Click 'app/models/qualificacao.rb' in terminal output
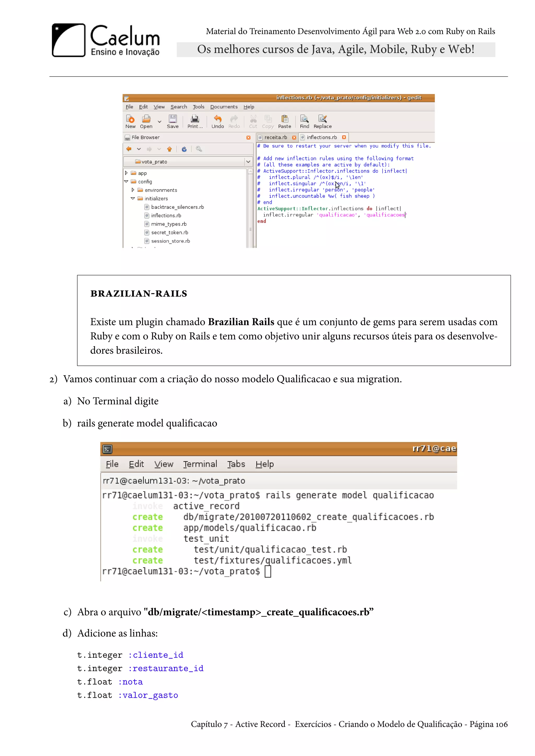This screenshot has width=535, height=756. click(250, 528)
